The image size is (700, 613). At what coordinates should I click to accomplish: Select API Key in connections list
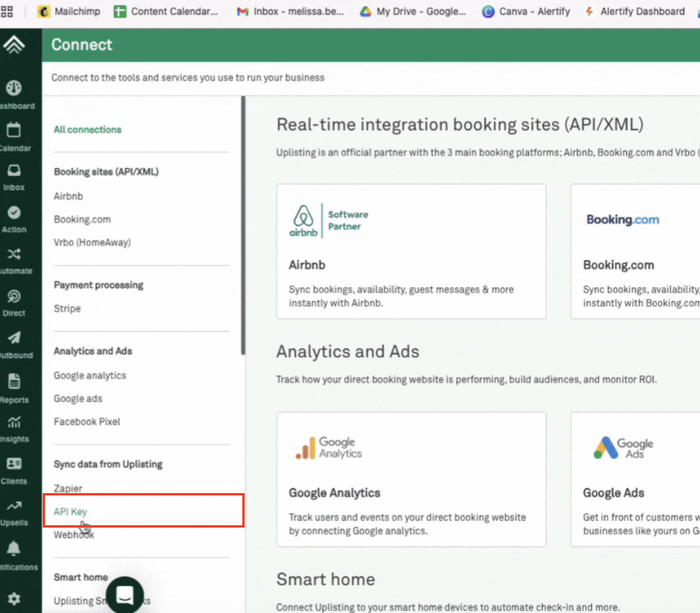tap(70, 512)
